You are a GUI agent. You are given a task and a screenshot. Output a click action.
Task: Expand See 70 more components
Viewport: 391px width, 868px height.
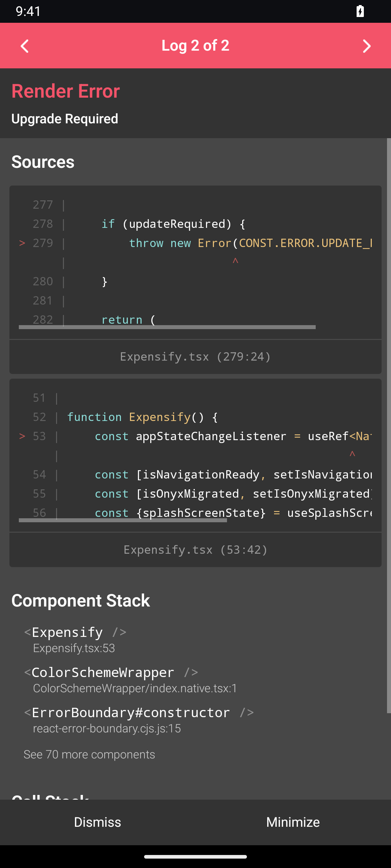point(89,754)
